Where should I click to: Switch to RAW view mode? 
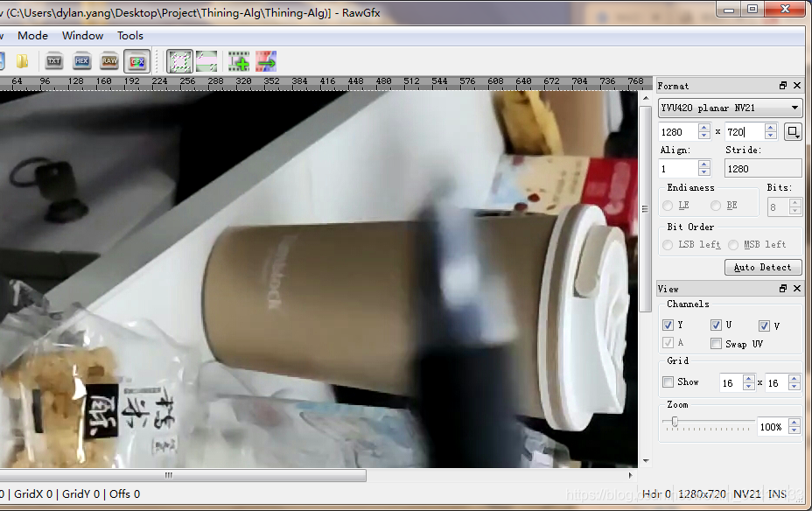(x=109, y=61)
